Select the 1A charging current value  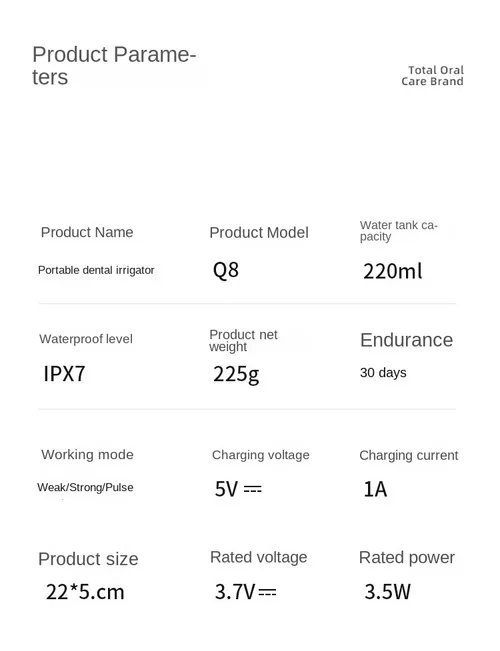[375, 489]
